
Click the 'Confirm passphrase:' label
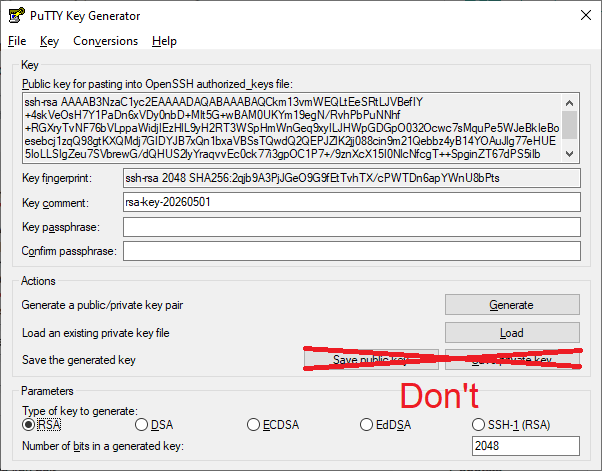click(69, 251)
